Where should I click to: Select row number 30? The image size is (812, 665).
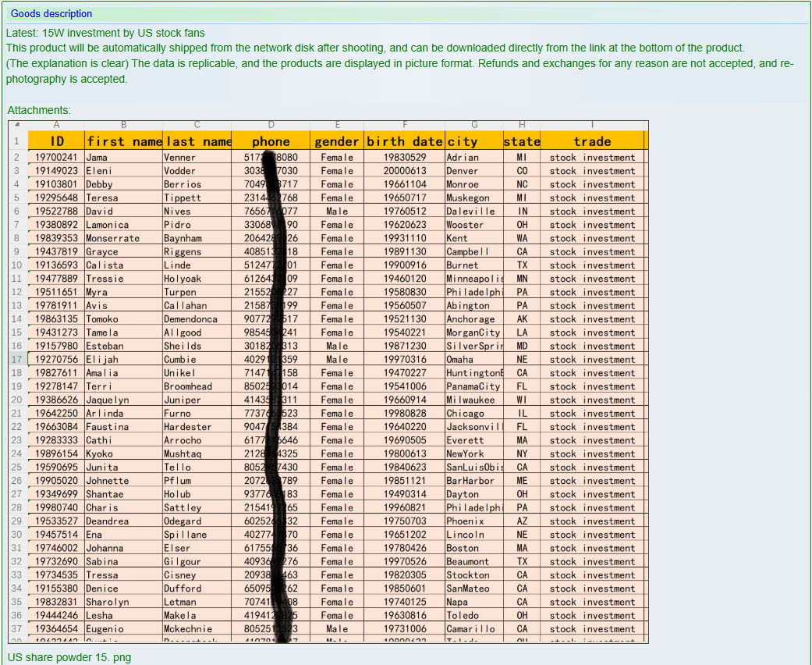[17, 535]
